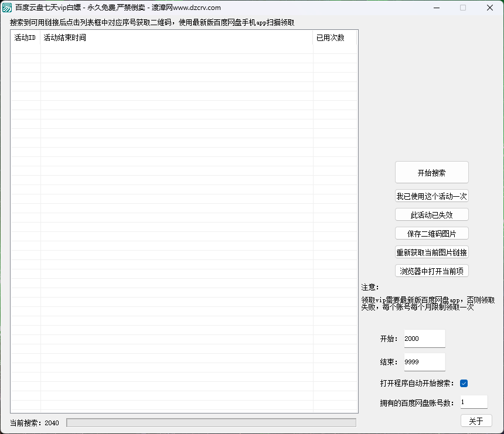Mark activity invalid with 此活动已失效

tap(432, 214)
